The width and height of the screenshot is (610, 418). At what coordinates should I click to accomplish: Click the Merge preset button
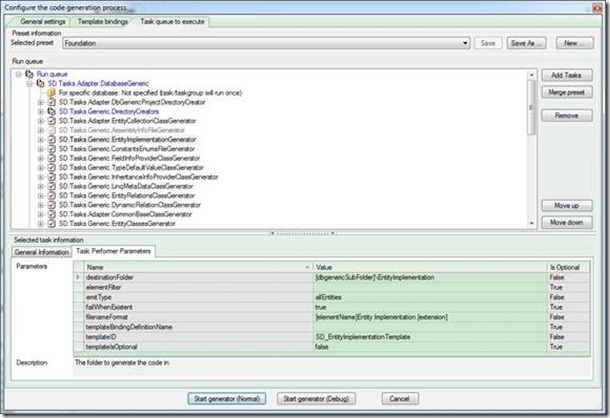pos(567,92)
